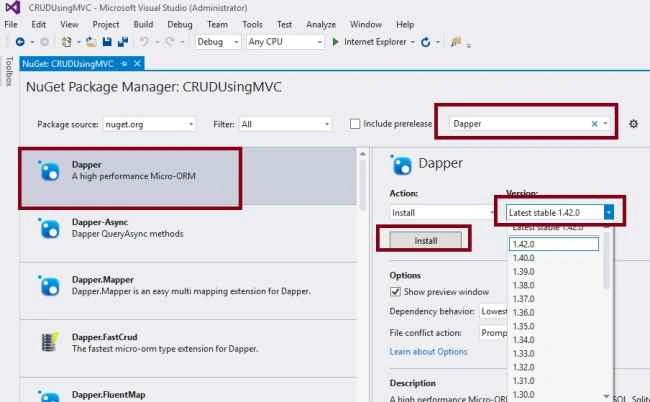Click the version list scrollbar
The height and width of the screenshot is (402, 650).
(x=606, y=260)
